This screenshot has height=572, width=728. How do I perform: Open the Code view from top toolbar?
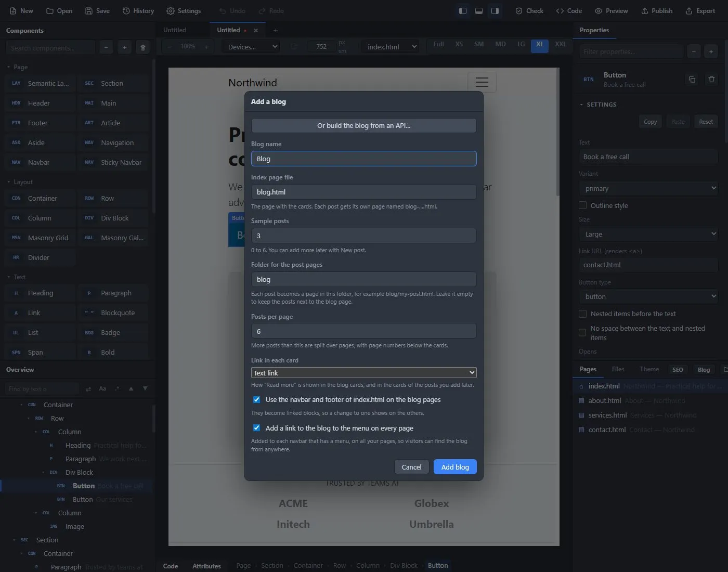click(569, 11)
